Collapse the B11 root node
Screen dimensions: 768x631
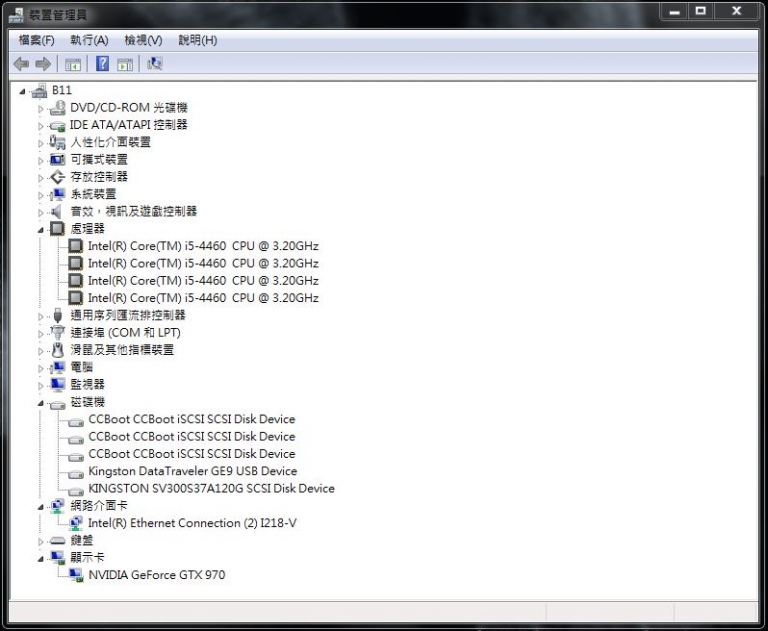22,91
